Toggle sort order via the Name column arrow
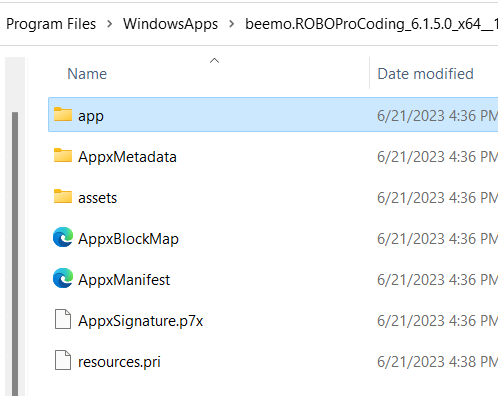 click(x=214, y=61)
